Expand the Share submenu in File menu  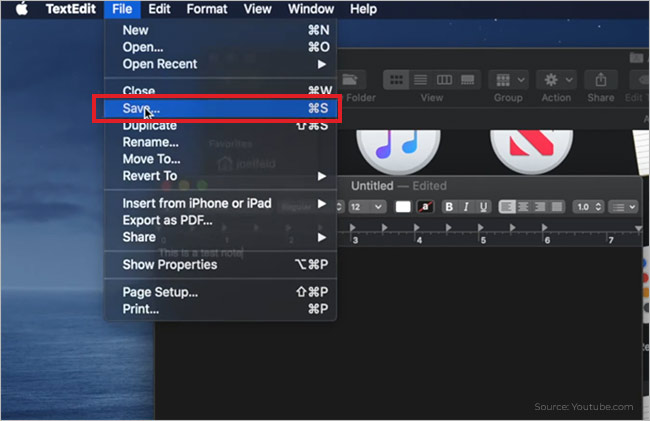(221, 237)
